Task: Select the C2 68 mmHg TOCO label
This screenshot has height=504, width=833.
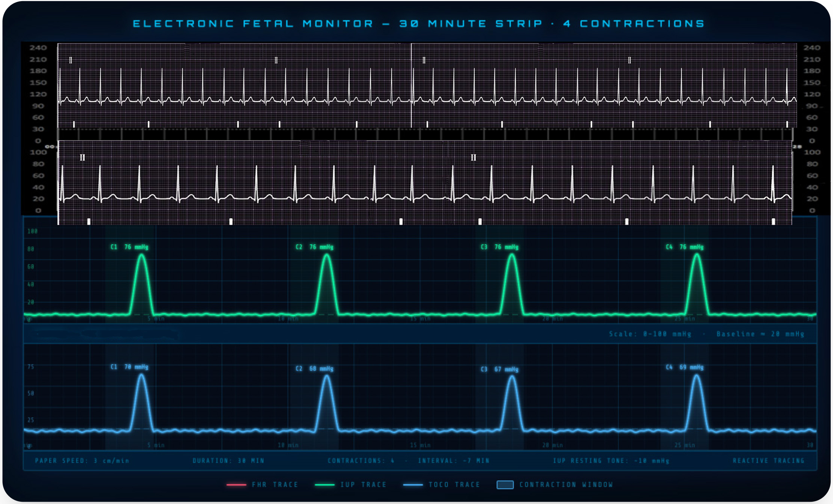Action: click(x=314, y=368)
